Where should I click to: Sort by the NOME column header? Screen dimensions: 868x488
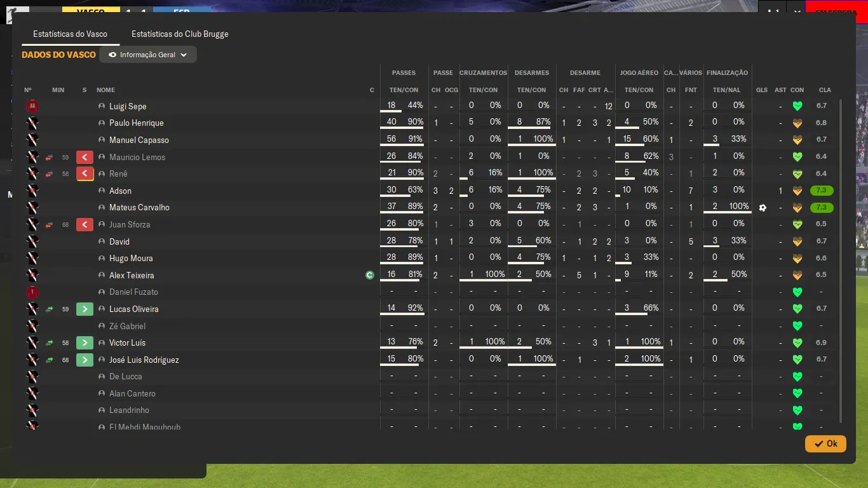105,90
